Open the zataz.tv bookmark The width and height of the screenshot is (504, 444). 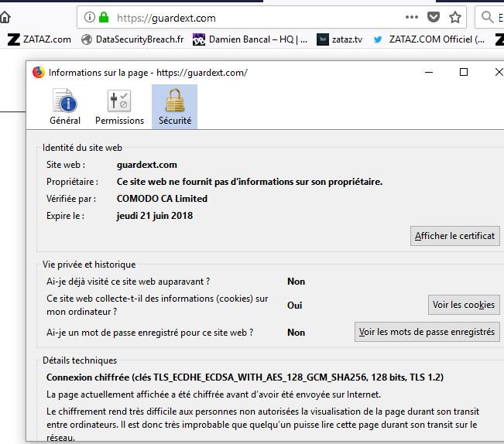click(339, 39)
